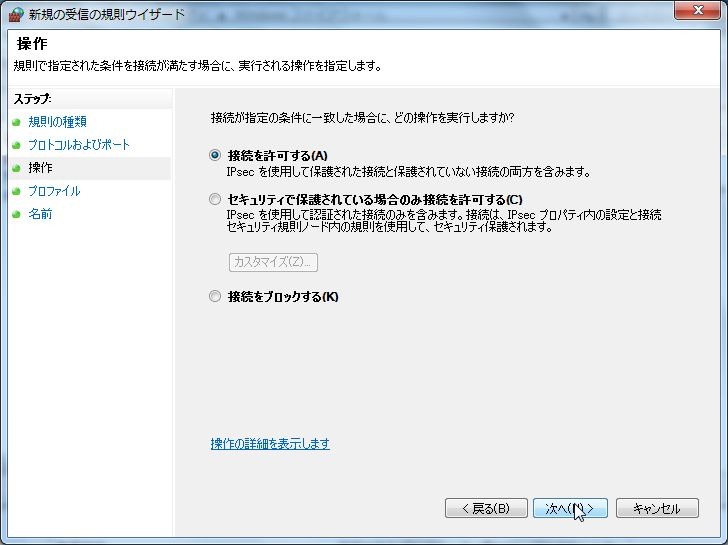Cancel the wizard with キャンセル
The image size is (728, 545).
tap(656, 508)
